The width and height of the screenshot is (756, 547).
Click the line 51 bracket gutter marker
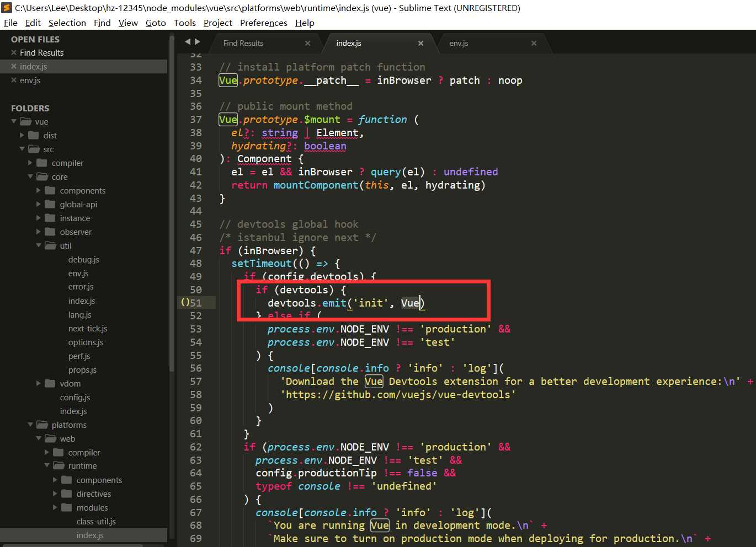click(185, 302)
